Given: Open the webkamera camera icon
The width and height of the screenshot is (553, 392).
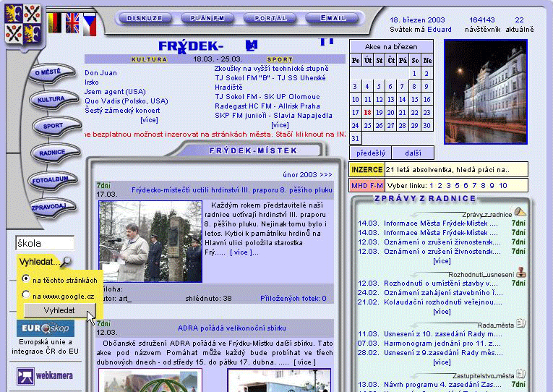Looking at the screenshot, I should tap(25, 376).
